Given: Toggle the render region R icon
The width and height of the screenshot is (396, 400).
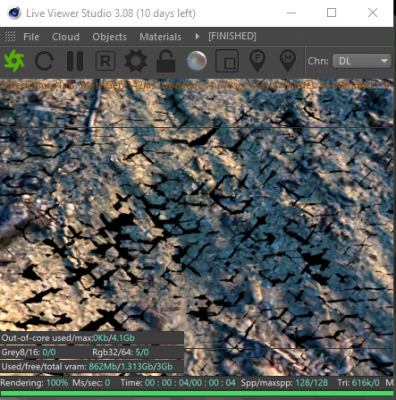Looking at the screenshot, I should [105, 61].
